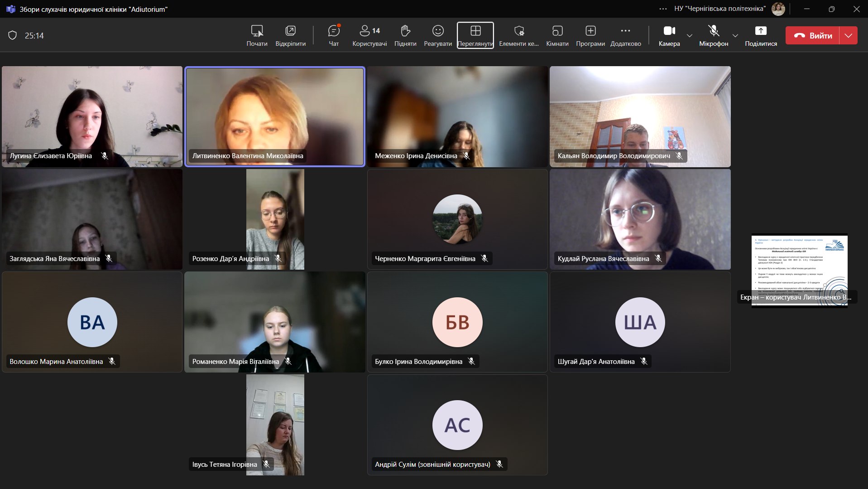Click the red Вийти leave button
This screenshot has height=489, width=868.
pos(813,35)
